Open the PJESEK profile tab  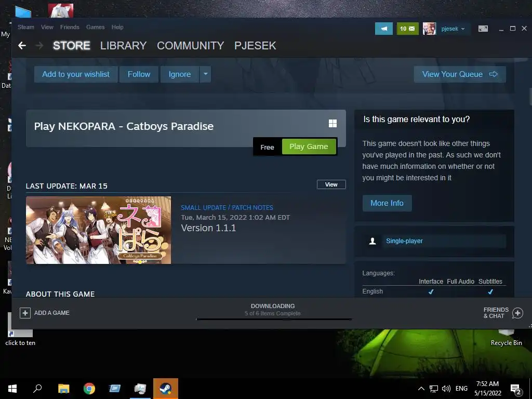255,46
